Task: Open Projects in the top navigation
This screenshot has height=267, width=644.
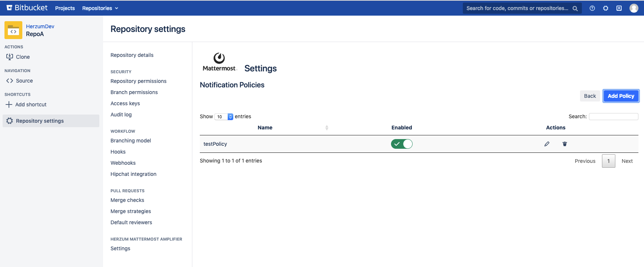Action: pyautogui.click(x=65, y=8)
